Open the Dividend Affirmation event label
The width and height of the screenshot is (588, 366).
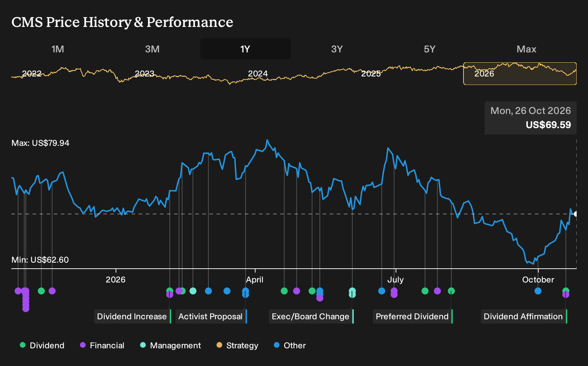(524, 316)
